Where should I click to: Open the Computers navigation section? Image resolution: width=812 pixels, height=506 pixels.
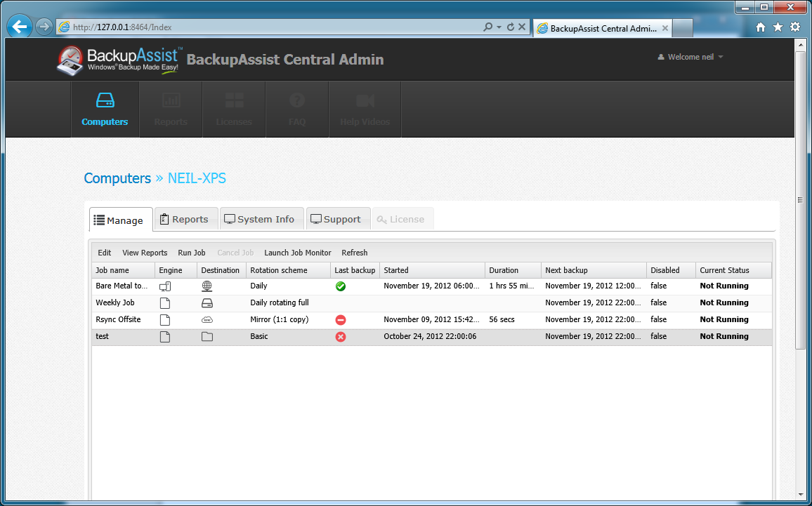[x=105, y=109]
